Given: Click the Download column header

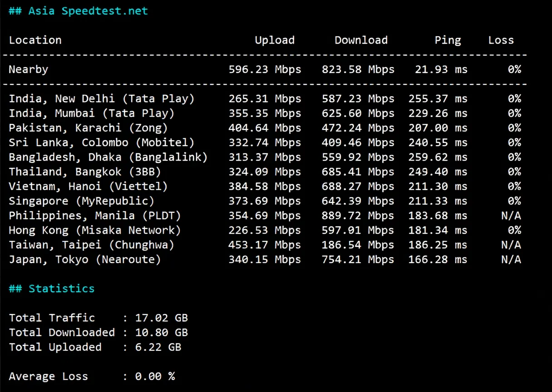Looking at the screenshot, I should 361,40.
